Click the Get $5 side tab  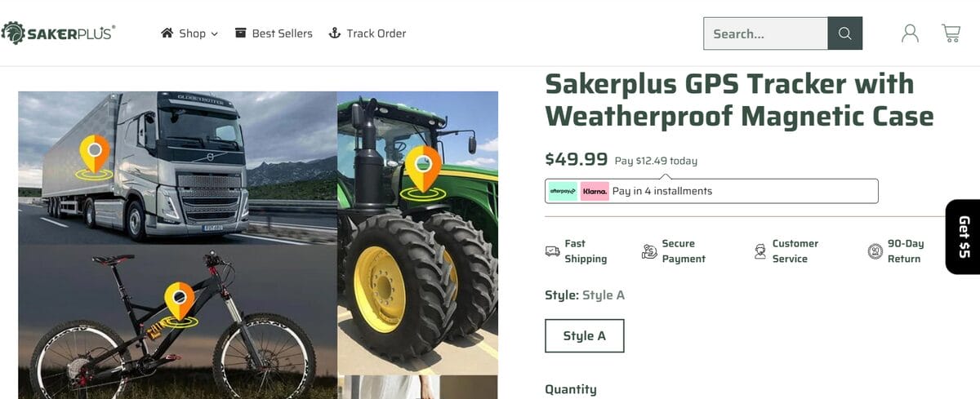tap(963, 237)
